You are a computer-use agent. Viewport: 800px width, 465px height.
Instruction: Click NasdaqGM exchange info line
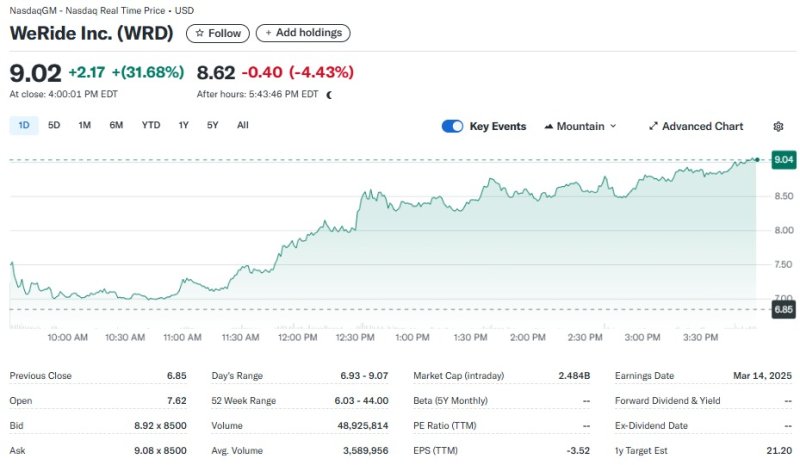click(102, 10)
